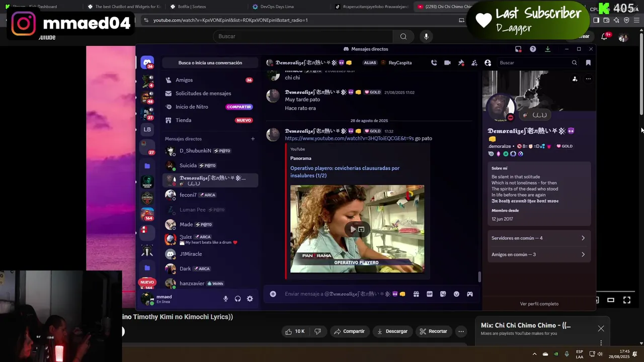Expand Amigos en común — 3

click(x=538, y=254)
